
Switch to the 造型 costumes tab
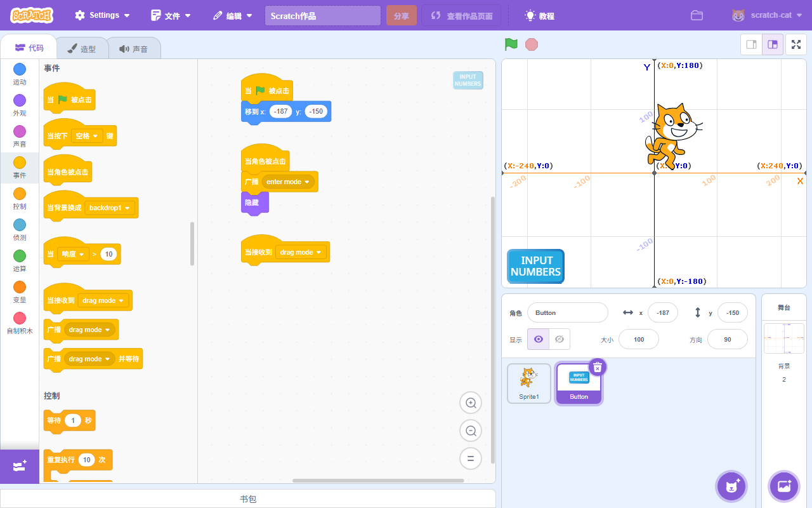(81, 49)
